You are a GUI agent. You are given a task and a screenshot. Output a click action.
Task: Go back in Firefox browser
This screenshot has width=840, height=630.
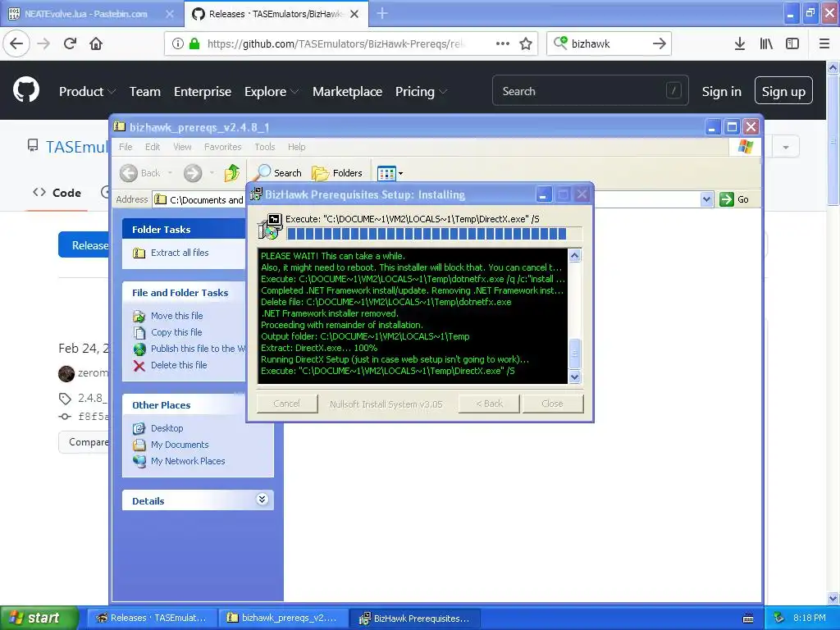[x=16, y=43]
